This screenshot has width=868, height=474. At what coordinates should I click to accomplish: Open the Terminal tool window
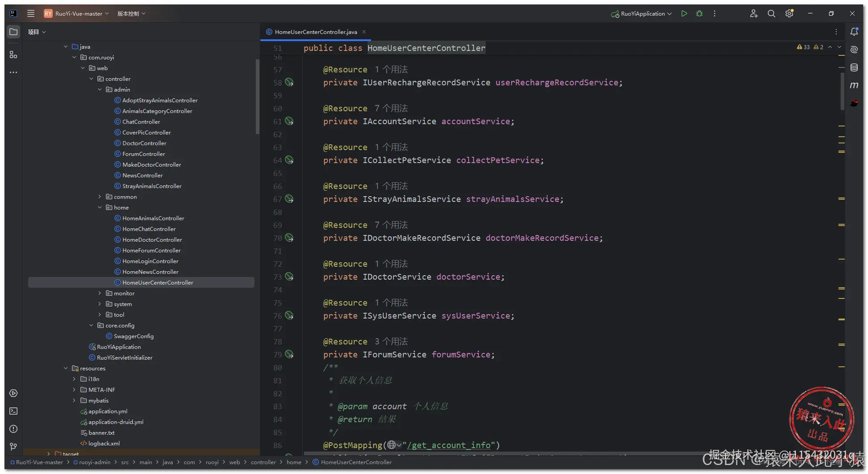[13, 411]
